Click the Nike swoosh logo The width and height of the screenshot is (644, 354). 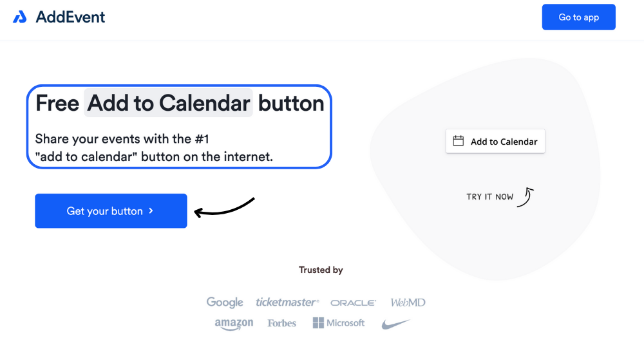coord(395,324)
